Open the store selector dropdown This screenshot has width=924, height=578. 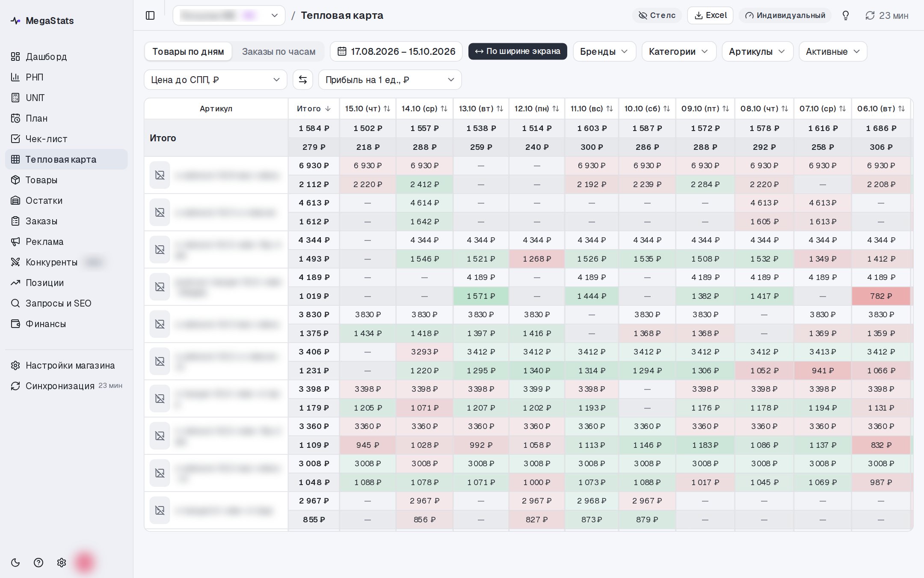(229, 15)
